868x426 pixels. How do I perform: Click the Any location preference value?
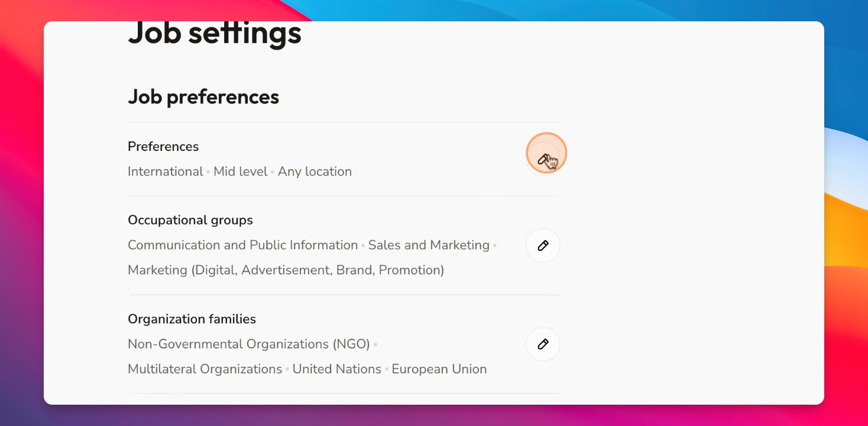[x=315, y=172]
